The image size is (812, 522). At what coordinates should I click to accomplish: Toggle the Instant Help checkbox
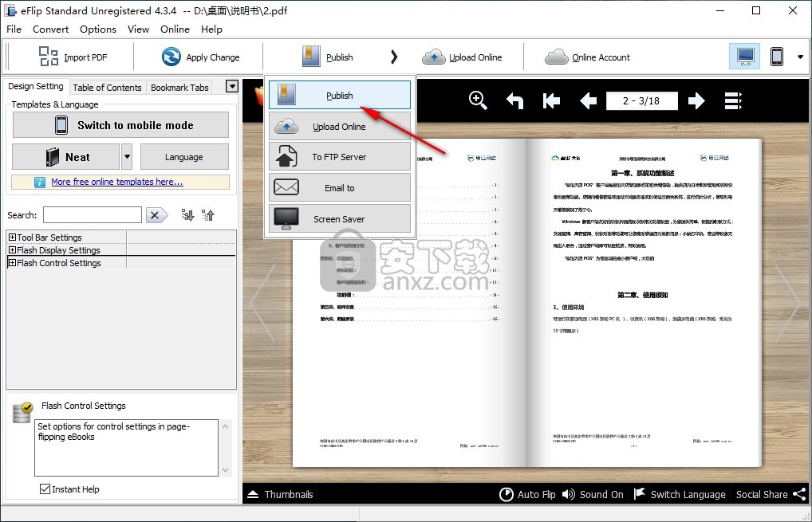click(45, 489)
